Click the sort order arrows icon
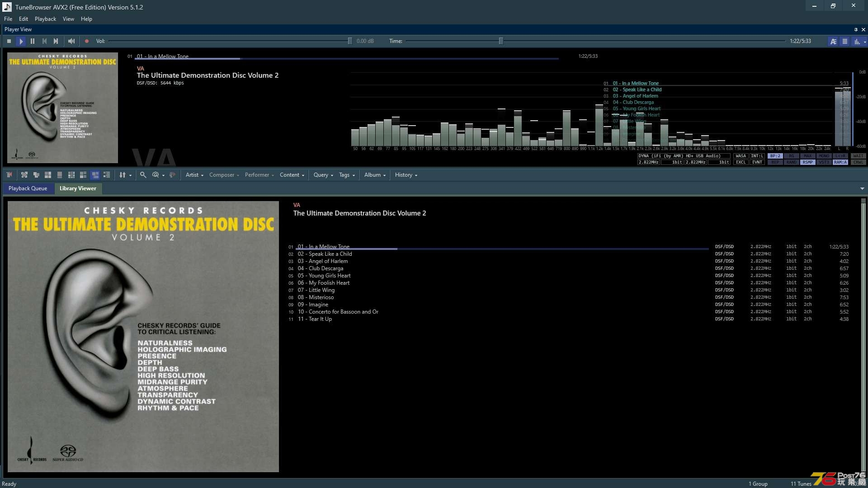 tap(123, 175)
